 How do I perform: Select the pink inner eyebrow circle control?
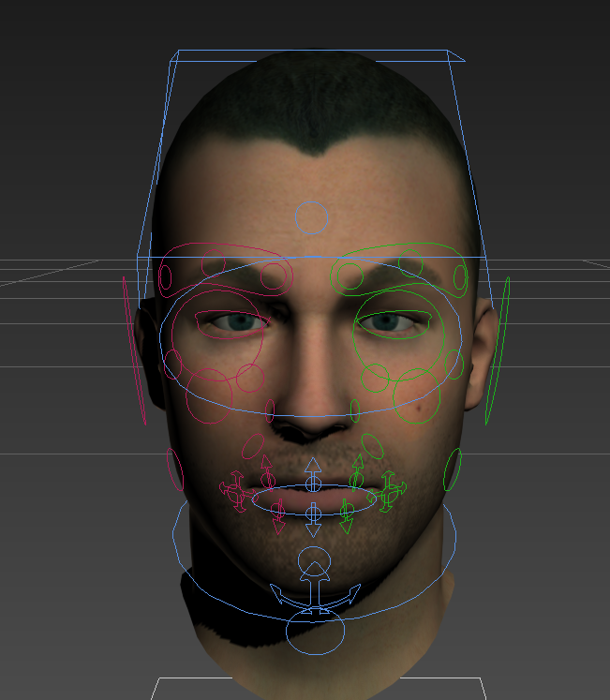pos(273,276)
